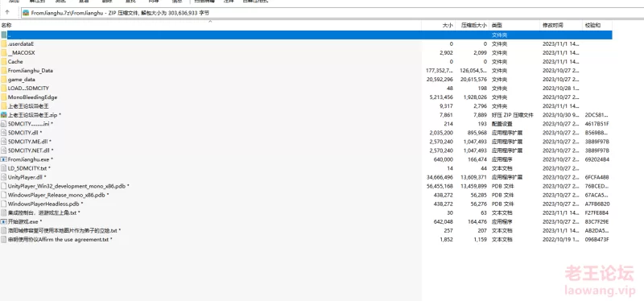The width and height of the screenshot is (644, 301).
Task: Select the game_data folder name
Action: coord(22,79)
